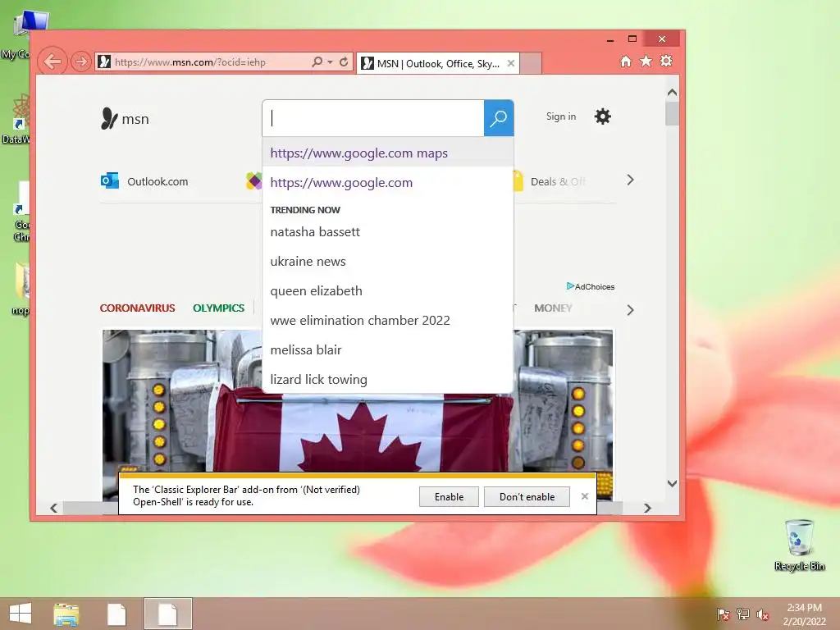The image size is (840, 630).
Task: Click the network tray icon
Action: pos(743,614)
